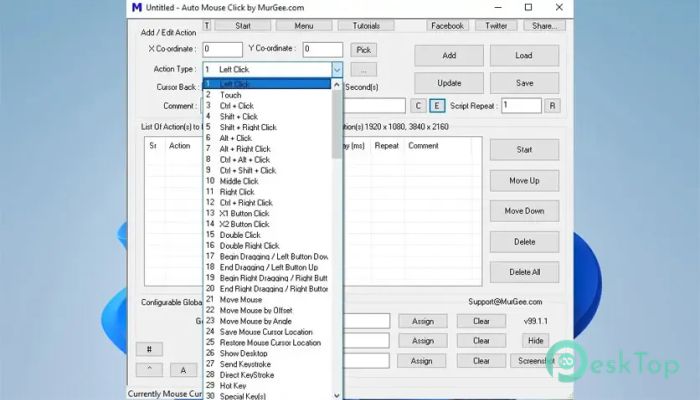Click the Share... button
This screenshot has height=400, width=700.
point(544,26)
